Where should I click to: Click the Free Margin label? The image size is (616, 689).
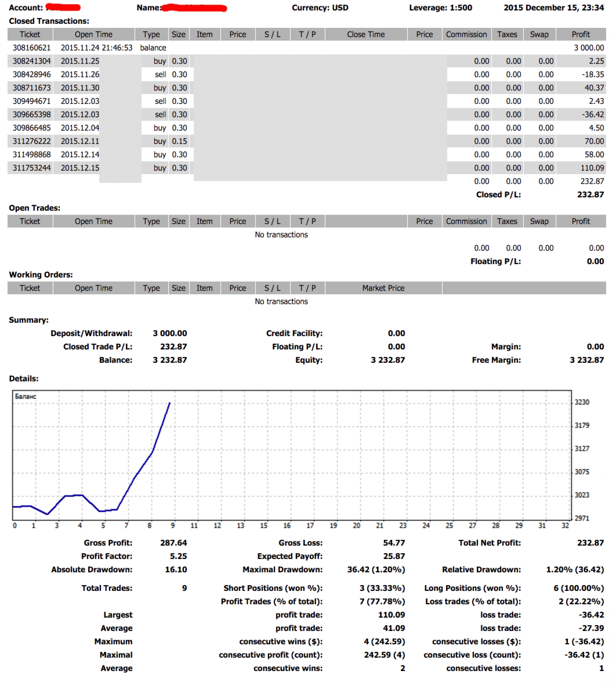496,360
